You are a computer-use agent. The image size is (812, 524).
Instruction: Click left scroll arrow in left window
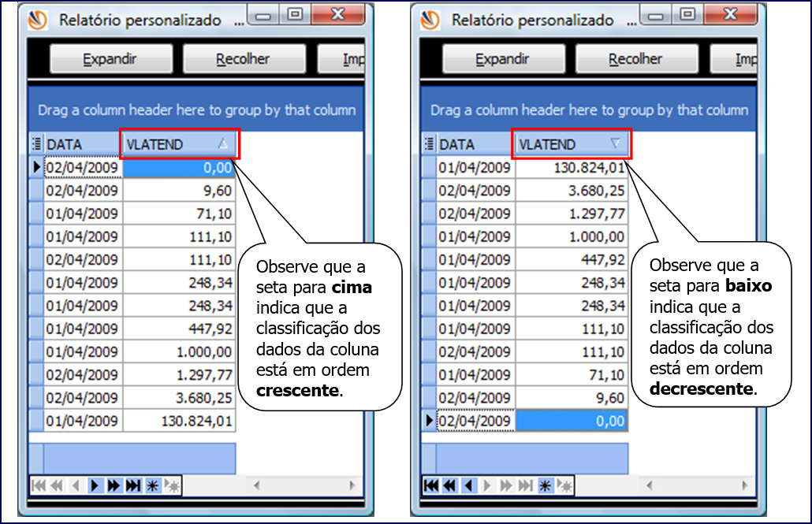(x=256, y=485)
